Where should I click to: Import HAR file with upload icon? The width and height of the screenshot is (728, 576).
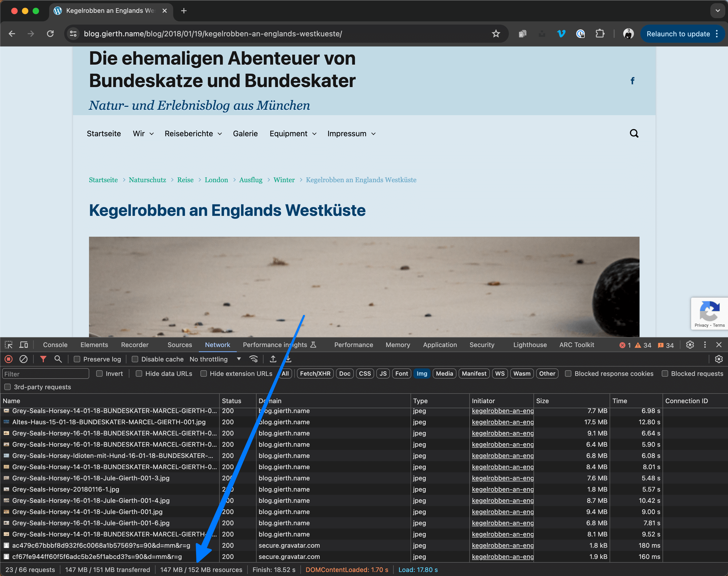point(273,360)
